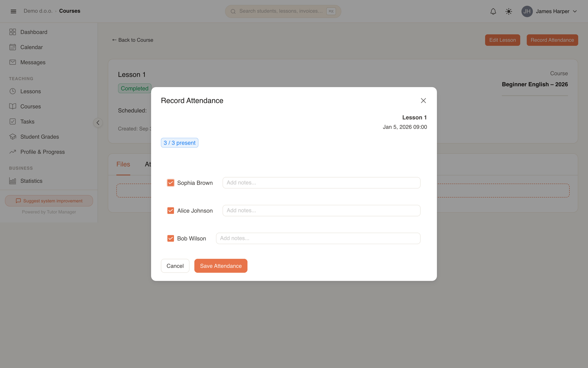Click the Calendar icon in sidebar

[x=13, y=47]
